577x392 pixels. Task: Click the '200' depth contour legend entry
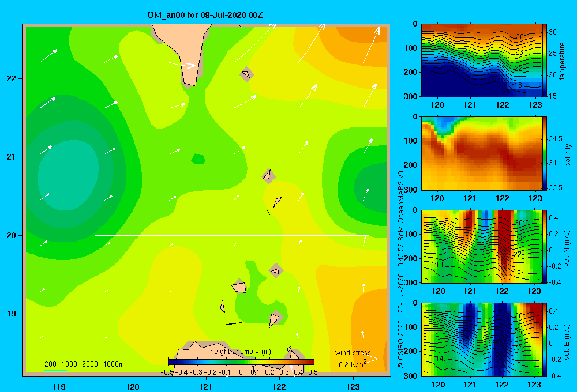point(50,364)
